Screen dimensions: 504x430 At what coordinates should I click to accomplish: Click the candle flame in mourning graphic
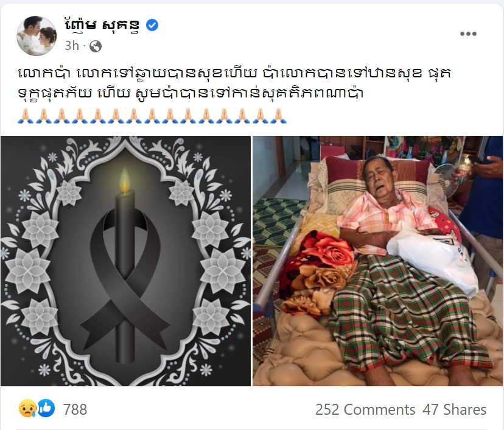[125, 182]
